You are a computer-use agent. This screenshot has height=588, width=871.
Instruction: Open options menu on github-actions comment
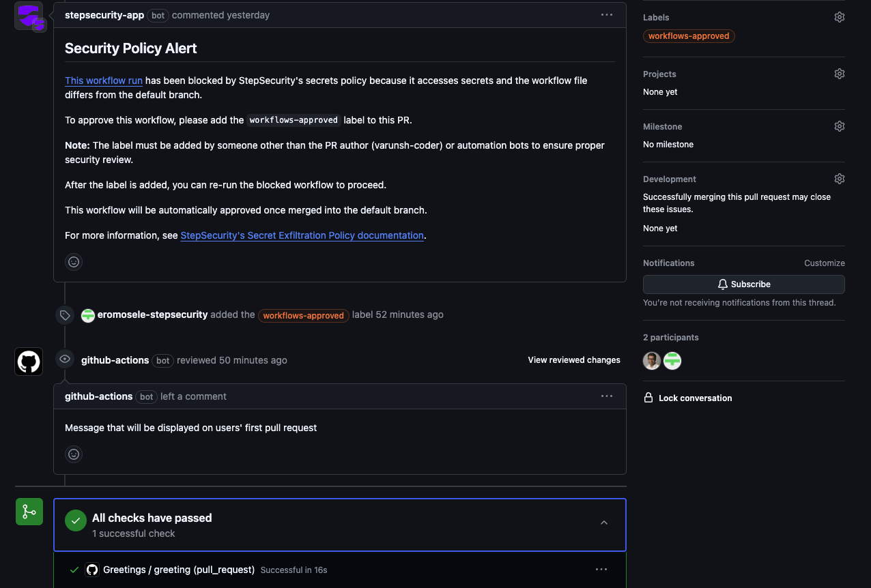click(607, 396)
